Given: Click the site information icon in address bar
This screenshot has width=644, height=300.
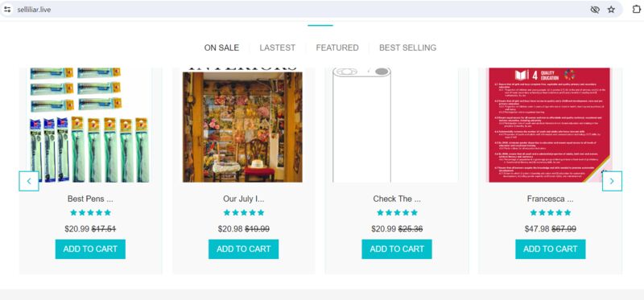Looking at the screenshot, I should click(7, 10).
